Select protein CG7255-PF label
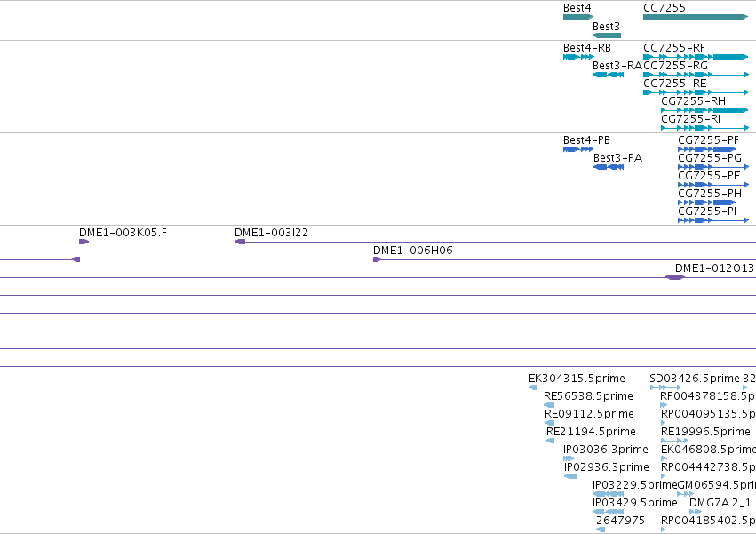Screen dimensions: 756x534 pyautogui.click(x=708, y=140)
